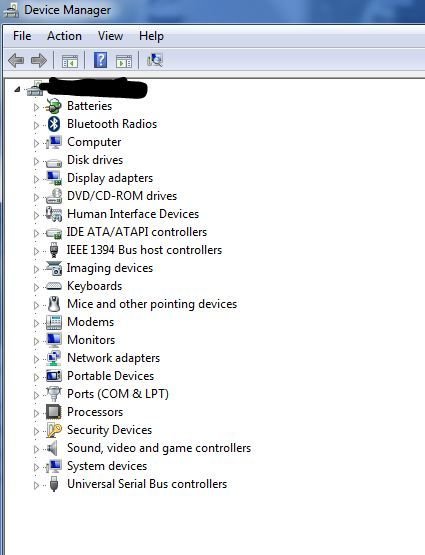Collapse the root computer node
This screenshot has height=555, width=425.
tap(17, 90)
